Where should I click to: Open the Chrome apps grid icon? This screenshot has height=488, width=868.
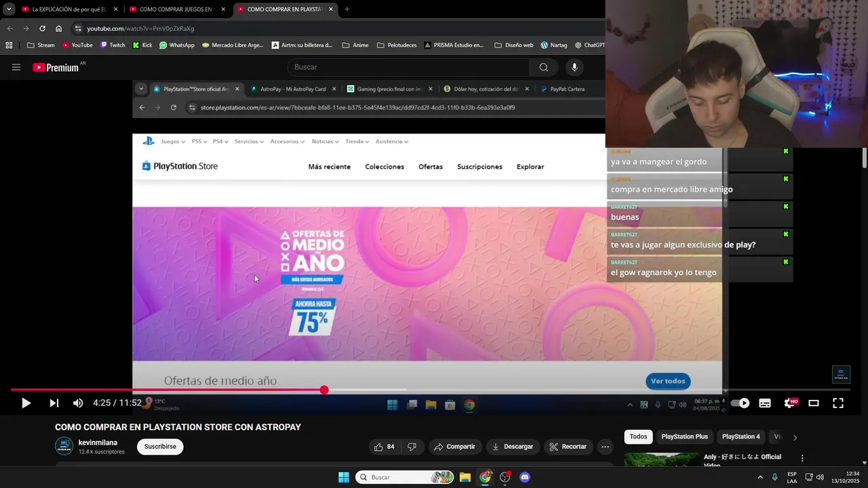(x=9, y=45)
